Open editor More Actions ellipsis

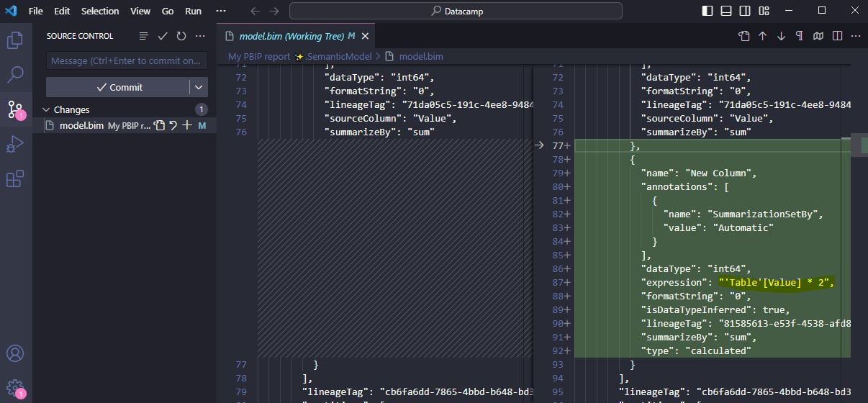click(x=856, y=36)
